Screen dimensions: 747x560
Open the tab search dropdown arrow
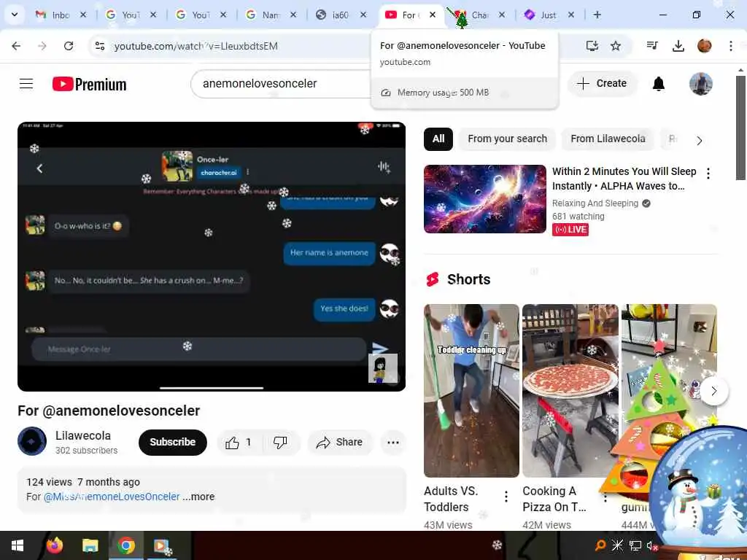15,15
